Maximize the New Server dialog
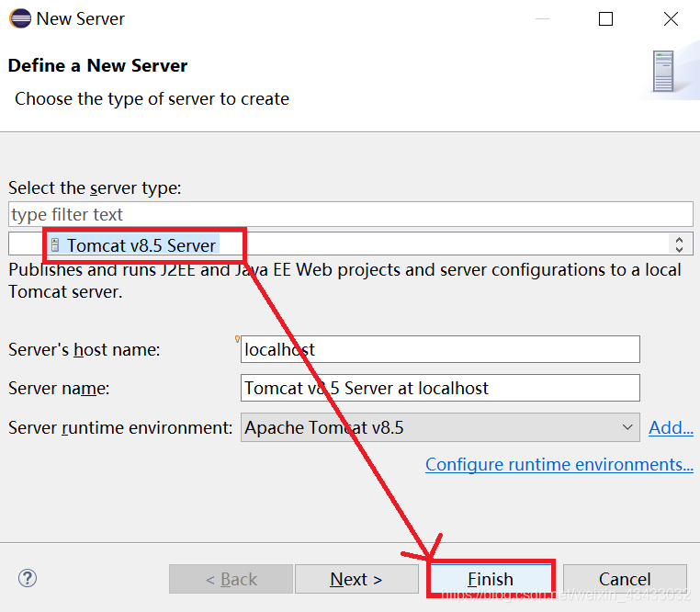 605,18
